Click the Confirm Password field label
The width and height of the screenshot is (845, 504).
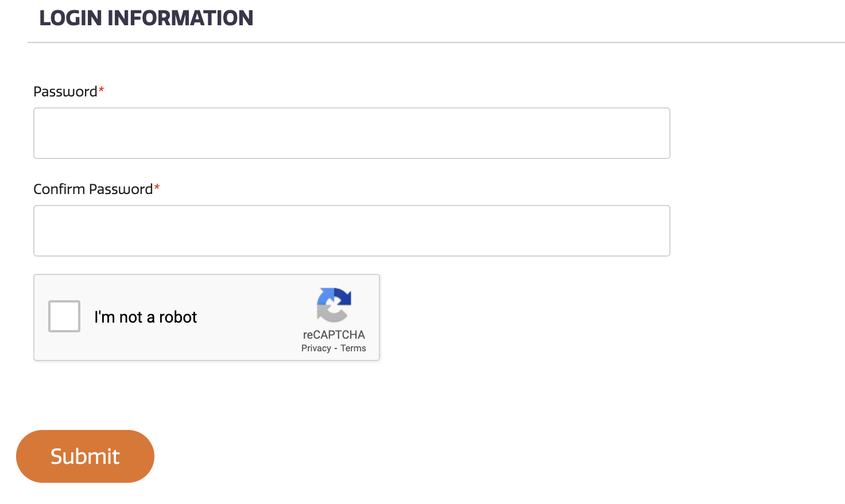click(93, 189)
